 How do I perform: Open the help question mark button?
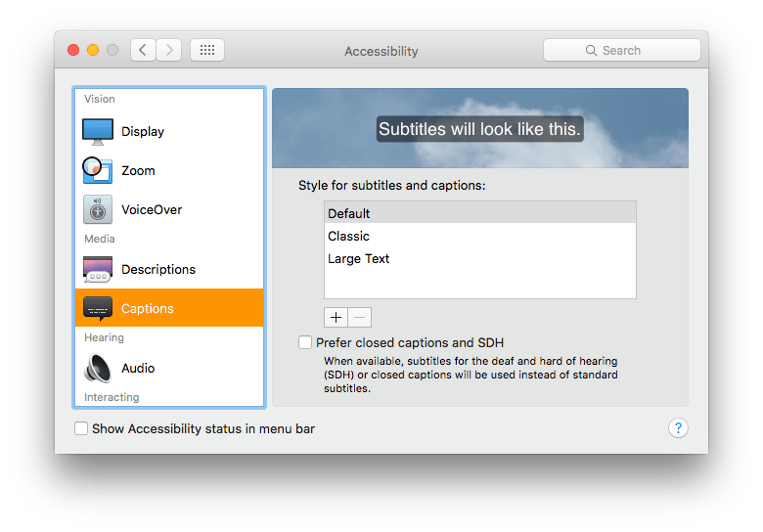coord(678,428)
